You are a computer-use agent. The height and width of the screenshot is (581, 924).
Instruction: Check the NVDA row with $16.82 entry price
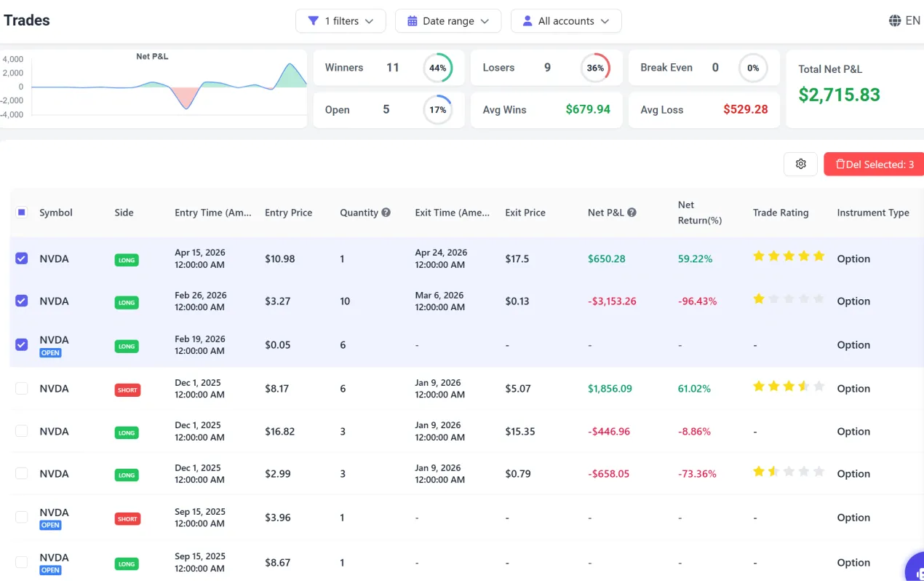tap(22, 431)
